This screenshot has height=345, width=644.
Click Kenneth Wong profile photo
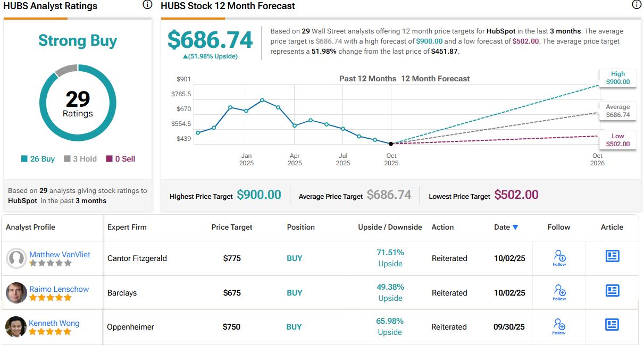click(16, 327)
